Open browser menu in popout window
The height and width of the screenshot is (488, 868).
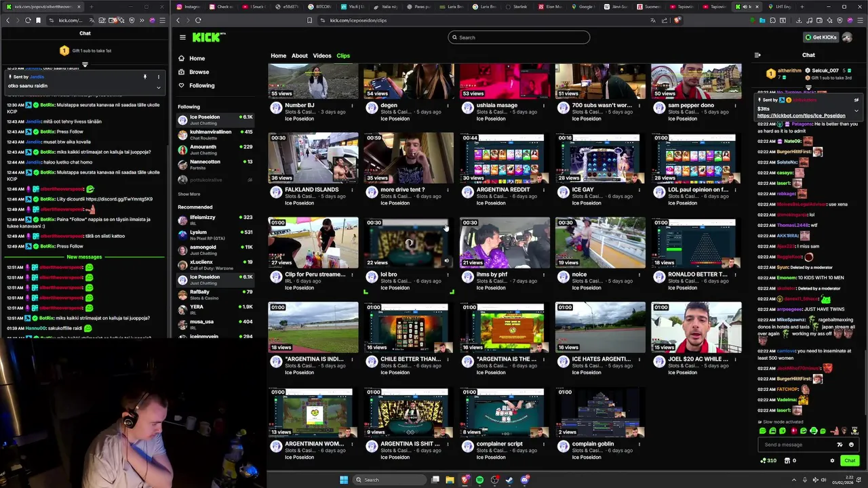162,20
